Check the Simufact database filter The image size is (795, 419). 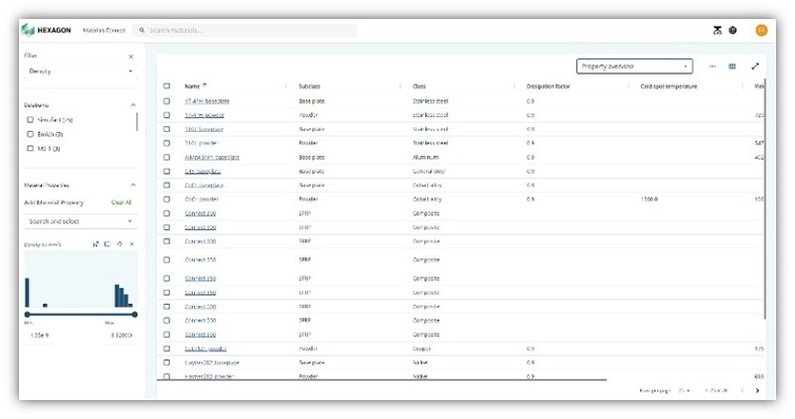(30, 120)
